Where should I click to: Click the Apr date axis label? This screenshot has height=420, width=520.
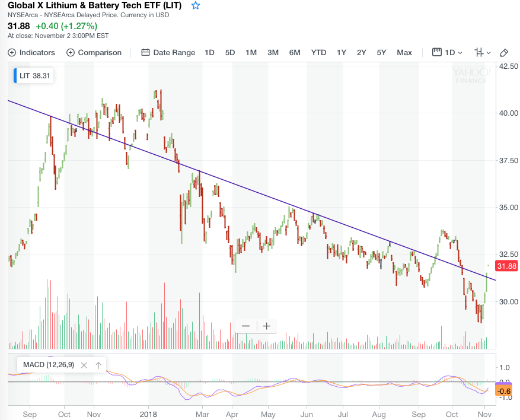(232, 414)
